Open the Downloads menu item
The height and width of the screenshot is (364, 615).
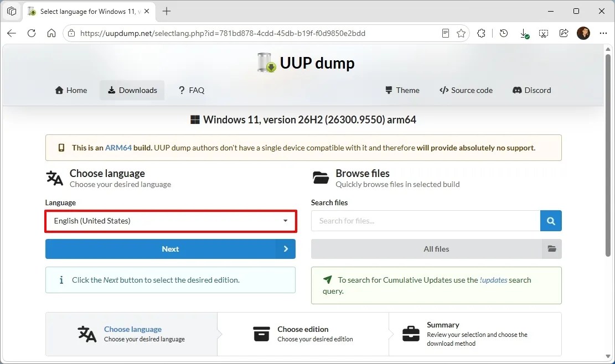pos(132,90)
